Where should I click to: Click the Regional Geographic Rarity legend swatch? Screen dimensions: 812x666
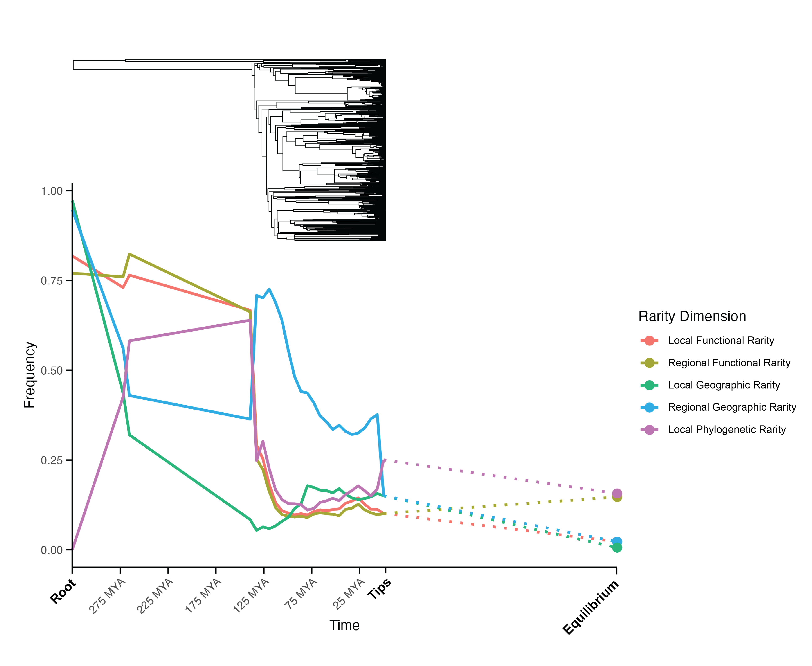coord(649,407)
